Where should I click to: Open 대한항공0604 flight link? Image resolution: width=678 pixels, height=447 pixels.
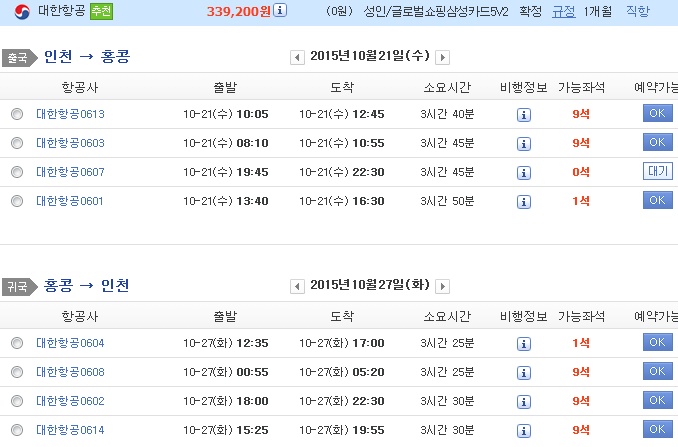70,343
